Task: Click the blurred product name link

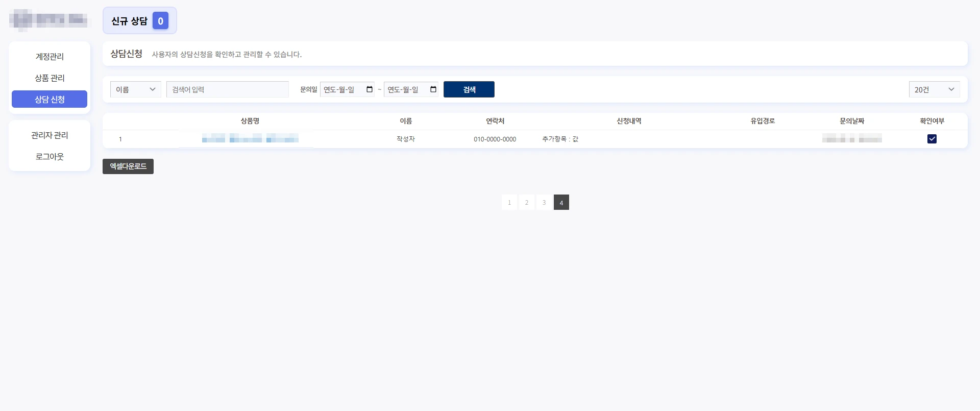Action: pos(250,138)
